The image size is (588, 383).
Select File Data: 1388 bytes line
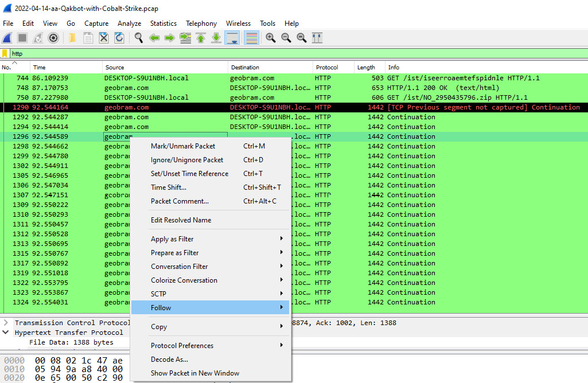[71, 342]
